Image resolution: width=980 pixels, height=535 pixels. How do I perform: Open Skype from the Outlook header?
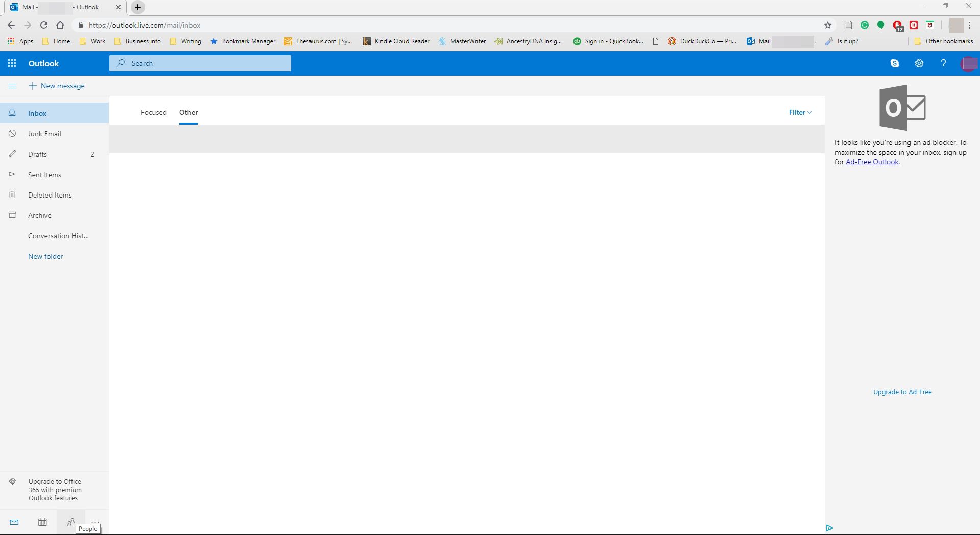point(895,63)
